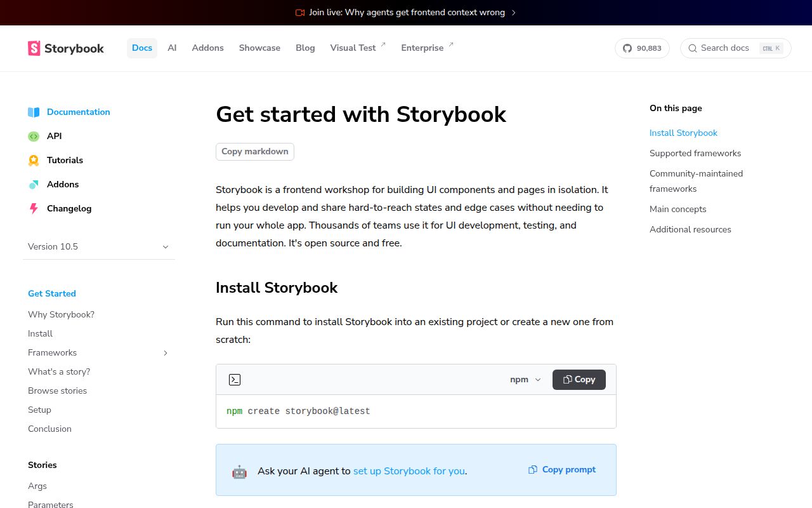Open Install sidebar item
Image resolution: width=812 pixels, height=508 pixels.
40,334
